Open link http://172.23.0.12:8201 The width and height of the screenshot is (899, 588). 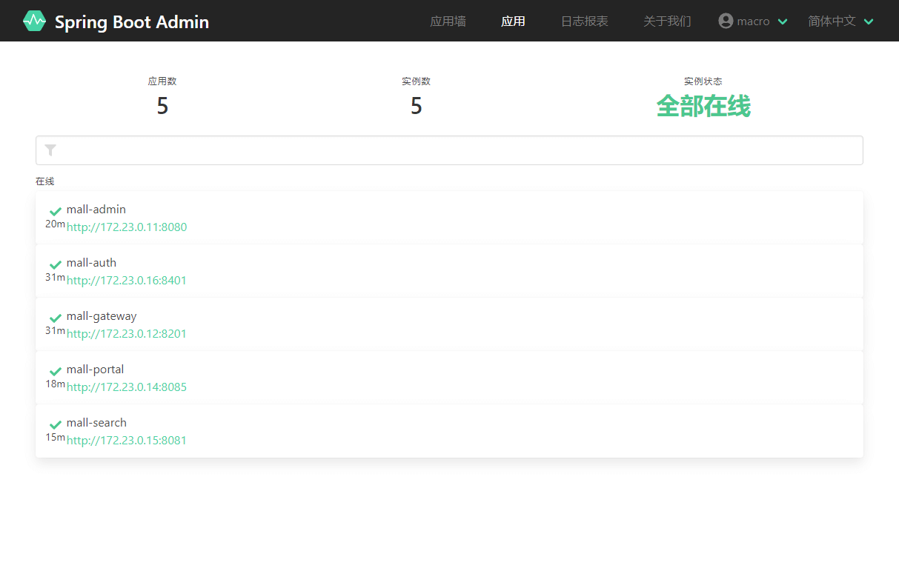(127, 334)
